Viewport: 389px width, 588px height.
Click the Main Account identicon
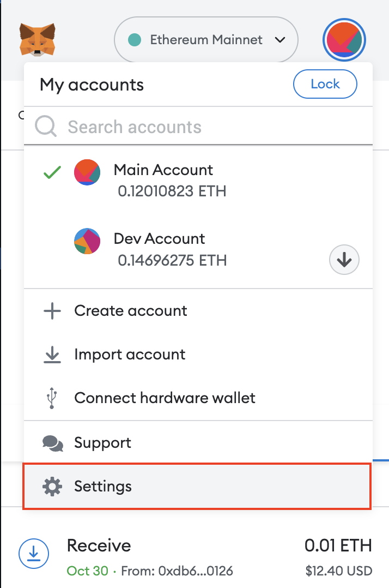click(x=87, y=172)
